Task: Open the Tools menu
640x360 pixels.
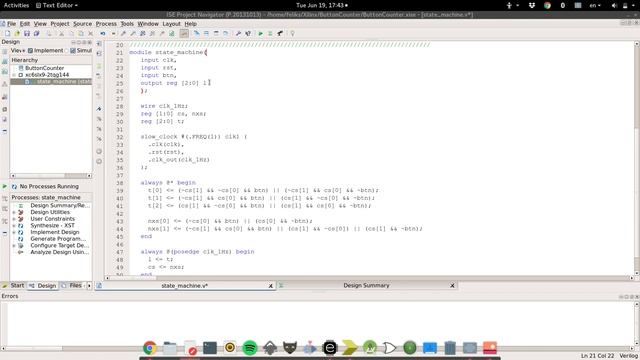Action: click(127, 24)
